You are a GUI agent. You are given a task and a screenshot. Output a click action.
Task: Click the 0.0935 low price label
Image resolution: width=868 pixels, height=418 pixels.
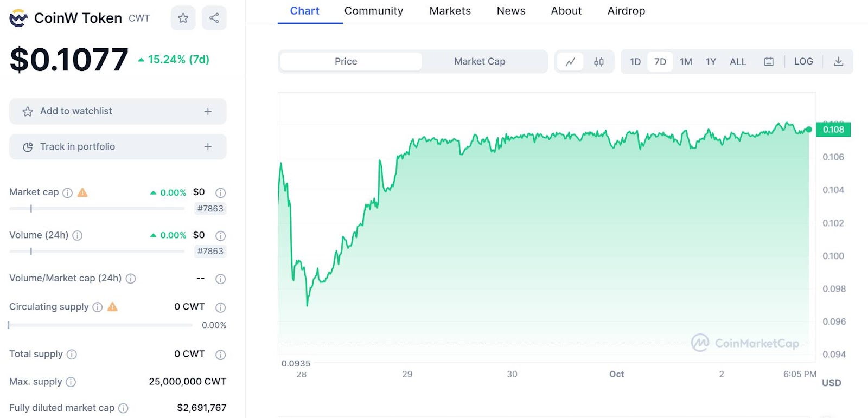click(x=296, y=364)
